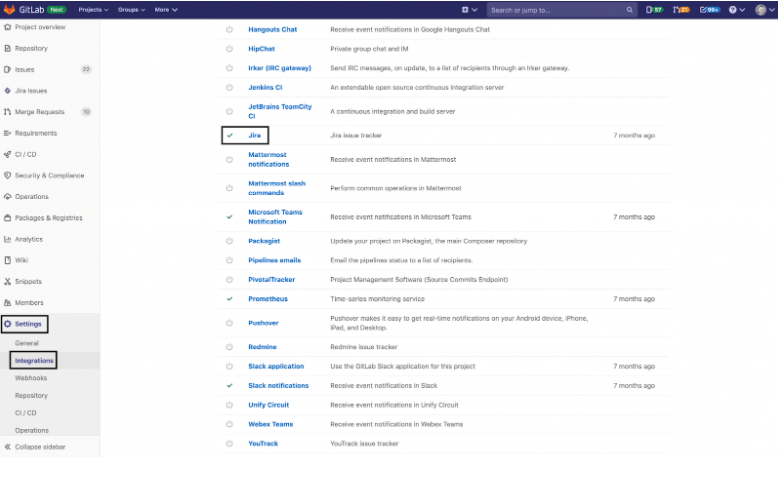Expand the Projects dropdown in top bar

[93, 10]
